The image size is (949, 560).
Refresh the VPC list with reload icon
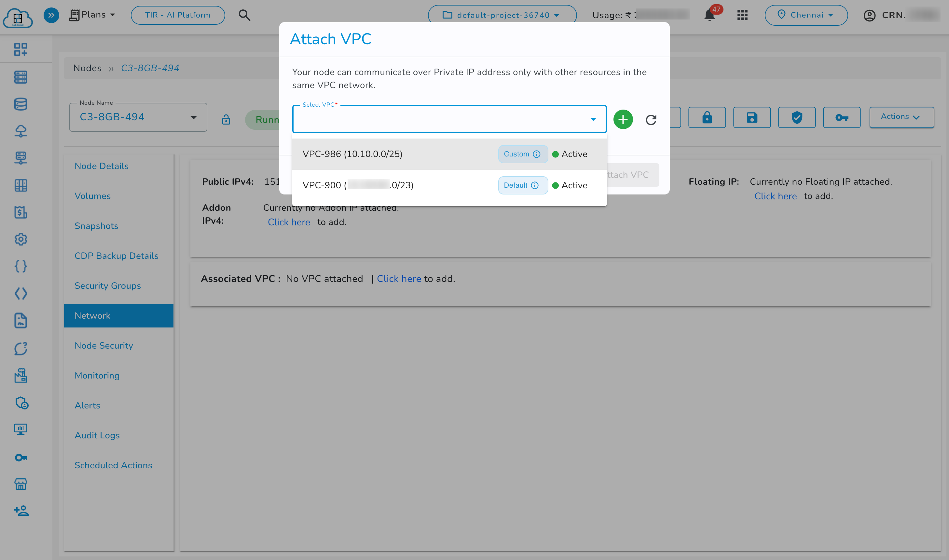click(x=651, y=119)
